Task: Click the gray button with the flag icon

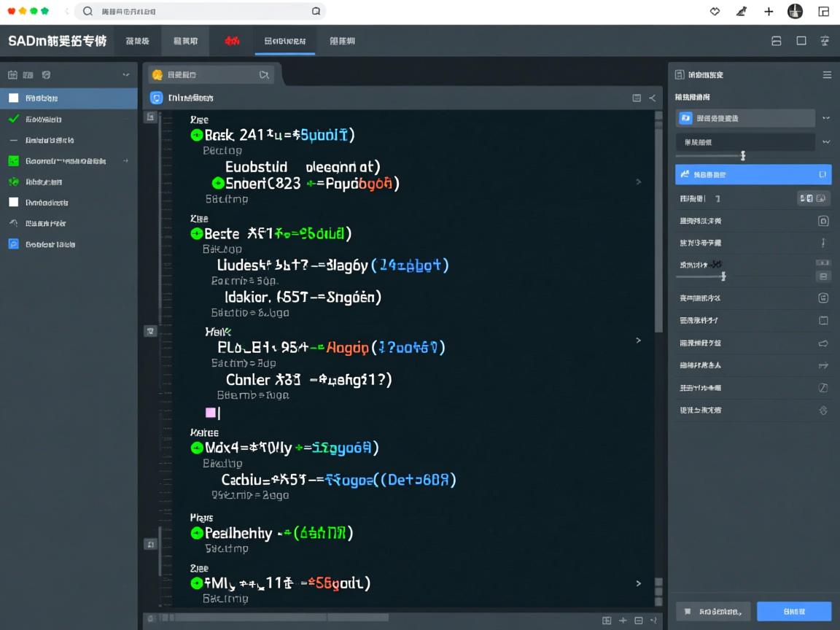Action: click(713, 611)
